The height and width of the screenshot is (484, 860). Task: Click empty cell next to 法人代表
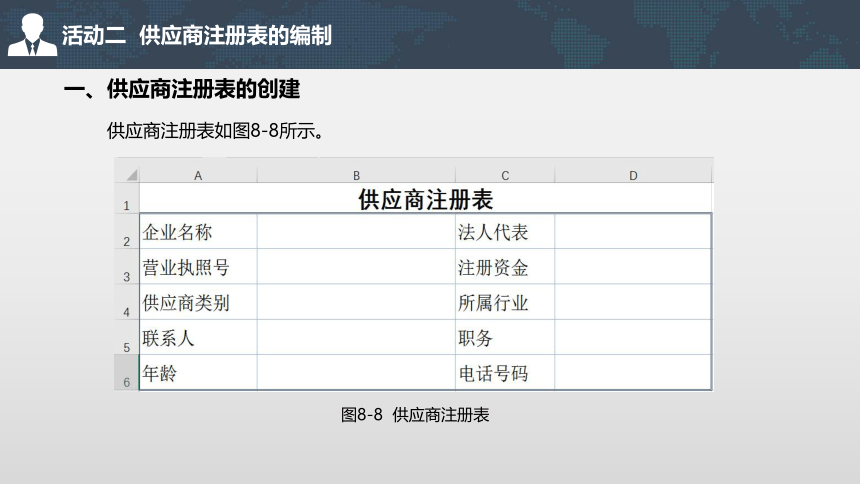tap(633, 231)
